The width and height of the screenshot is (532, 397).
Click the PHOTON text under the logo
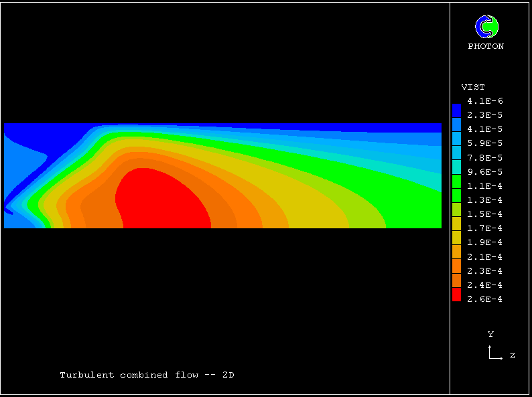click(486, 46)
